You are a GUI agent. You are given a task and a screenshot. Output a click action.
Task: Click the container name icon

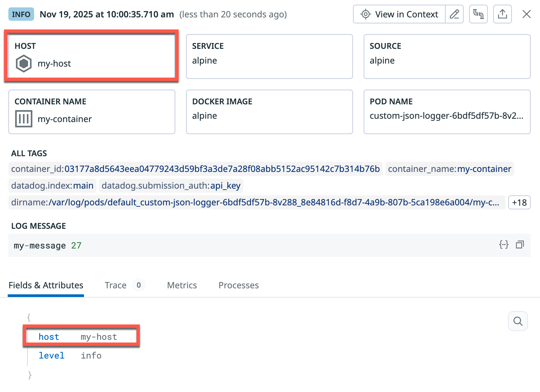(x=24, y=119)
